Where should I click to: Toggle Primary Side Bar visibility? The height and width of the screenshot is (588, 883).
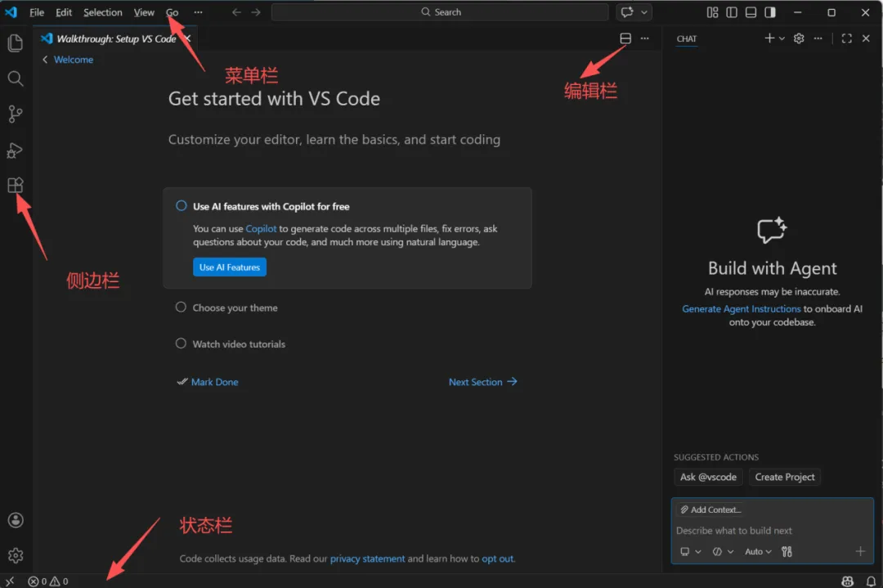tap(732, 11)
